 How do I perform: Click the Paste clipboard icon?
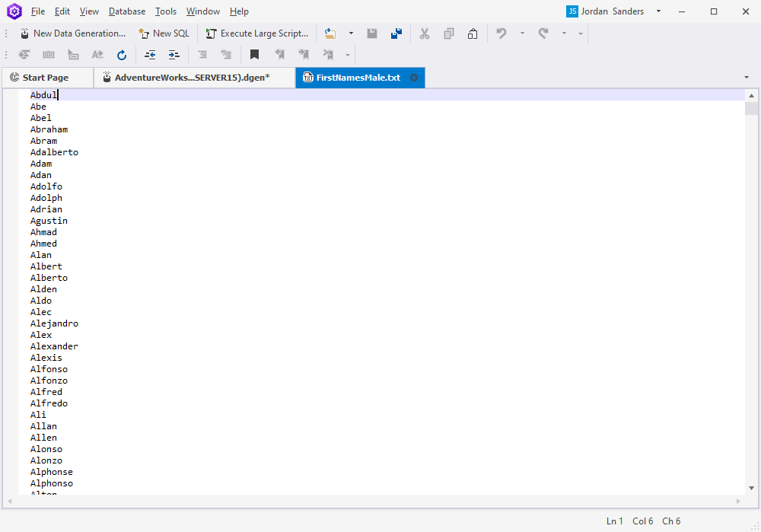tap(473, 33)
